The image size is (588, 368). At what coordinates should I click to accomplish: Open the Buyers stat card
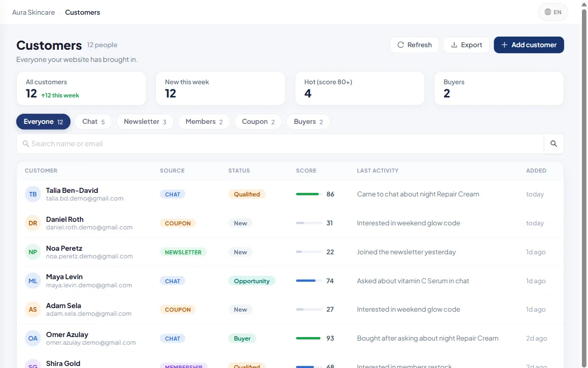[x=499, y=88]
